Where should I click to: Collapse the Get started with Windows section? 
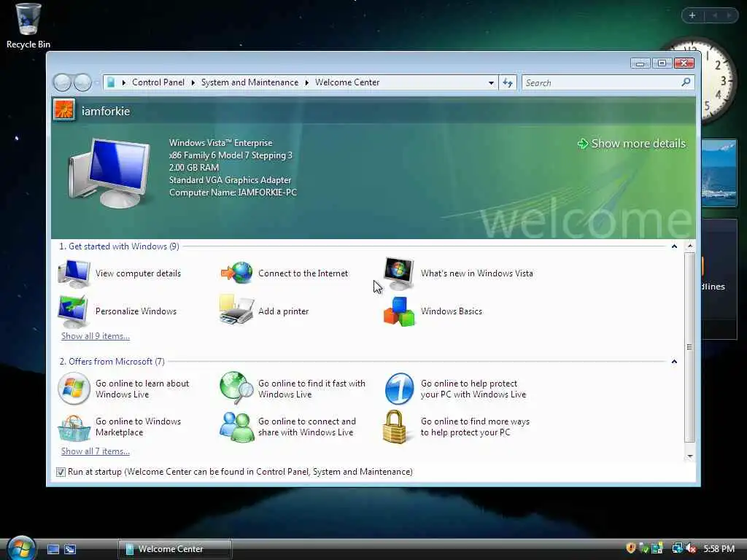(x=674, y=246)
